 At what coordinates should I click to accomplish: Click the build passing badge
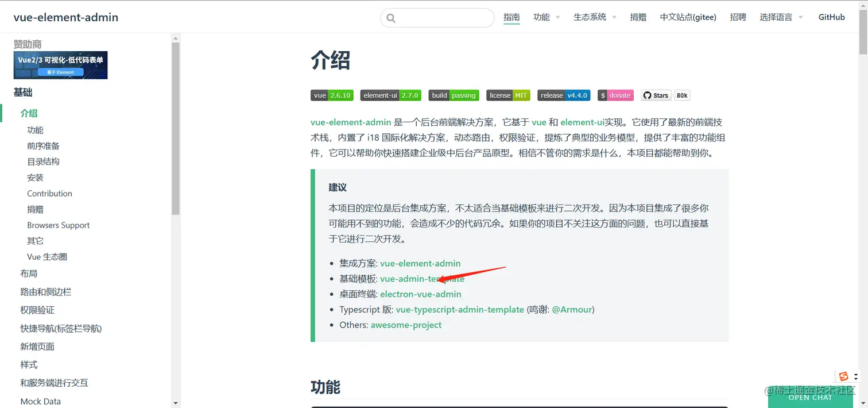(x=454, y=95)
